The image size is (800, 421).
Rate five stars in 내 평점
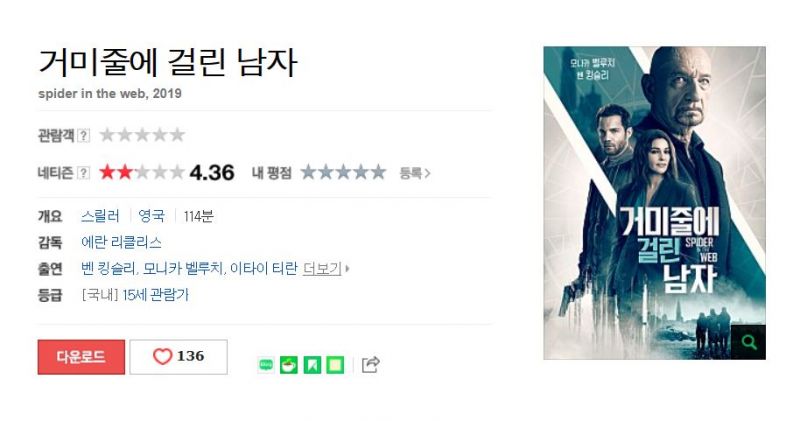378,172
